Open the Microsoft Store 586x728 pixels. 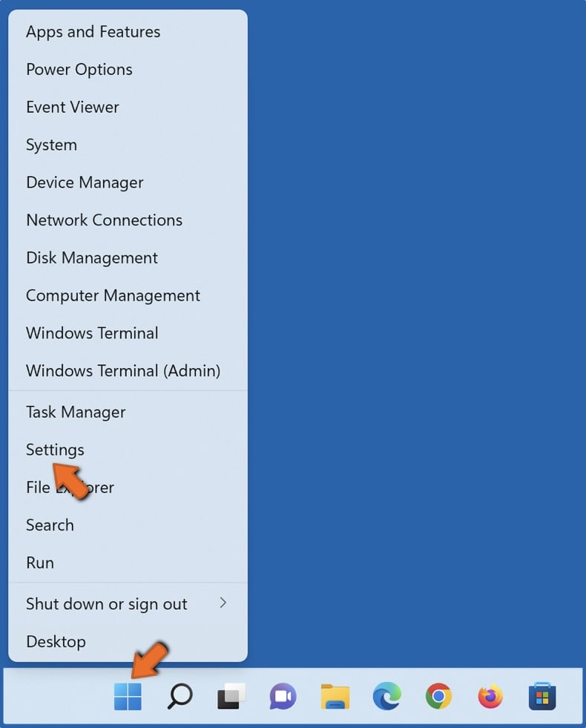click(541, 696)
